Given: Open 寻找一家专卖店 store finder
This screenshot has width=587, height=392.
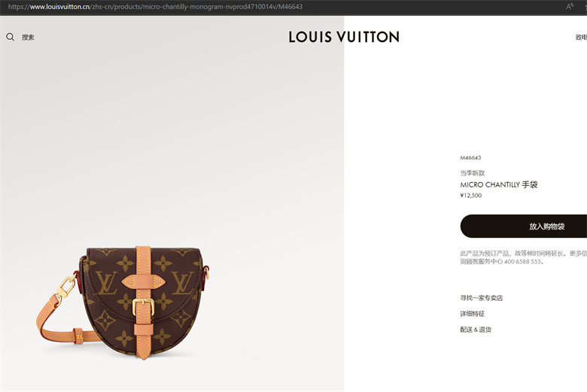Looking at the screenshot, I should [x=481, y=298].
